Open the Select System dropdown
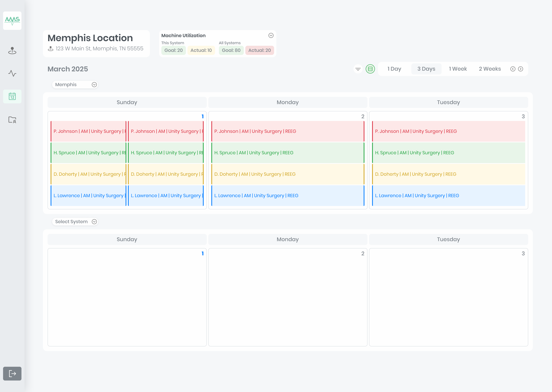Viewport: 552px width, 392px height. coord(75,222)
